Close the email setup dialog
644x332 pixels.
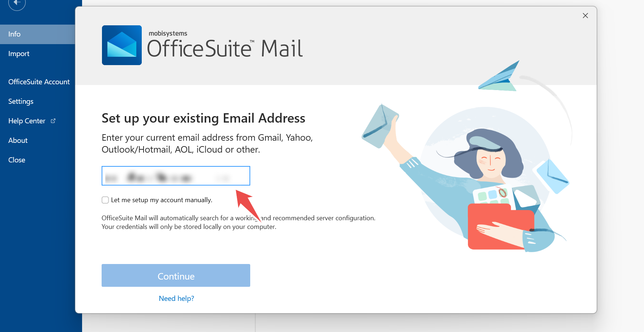(585, 16)
